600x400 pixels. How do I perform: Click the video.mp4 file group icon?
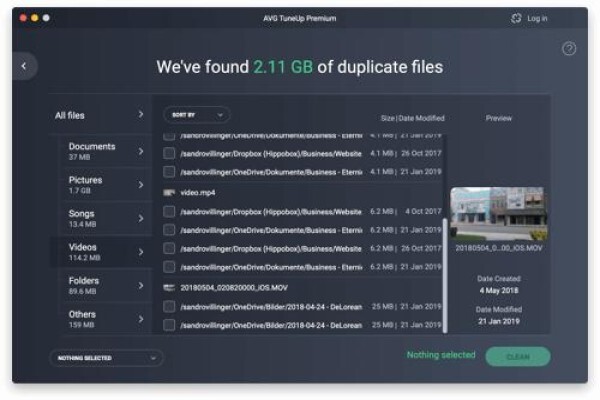pos(169,193)
